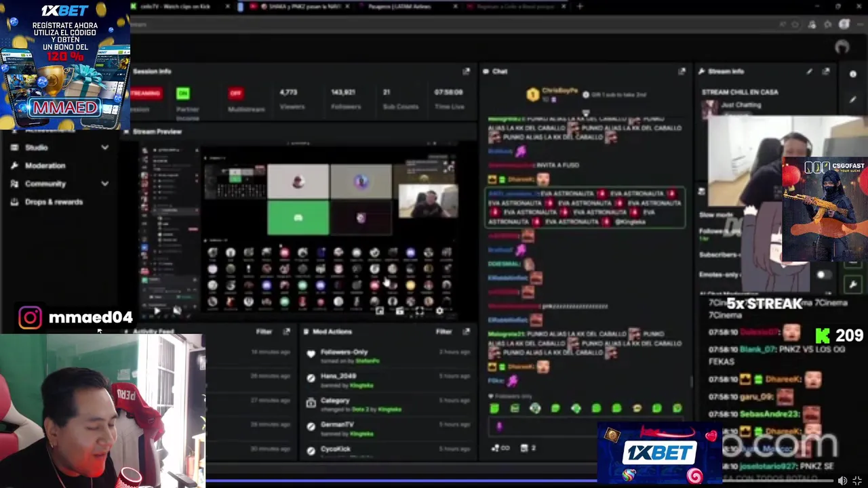Open Filter in Activity Feed panel
Screen dimensions: 868x488
click(x=264, y=331)
